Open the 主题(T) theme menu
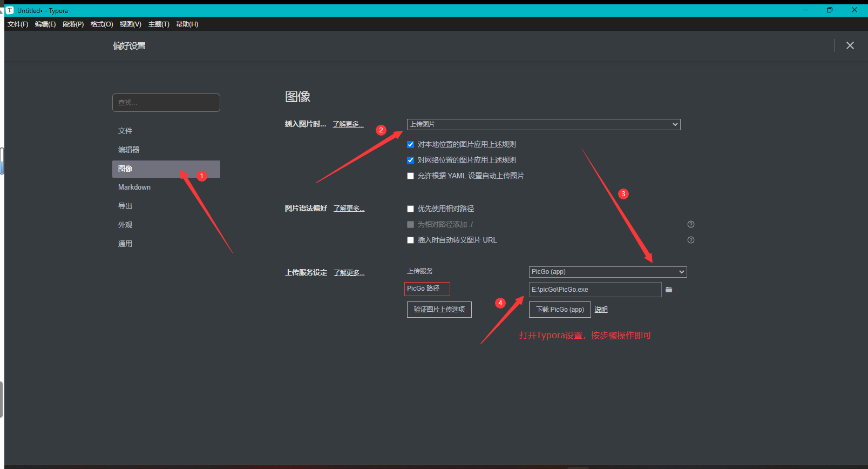The height and width of the screenshot is (469, 868). [x=159, y=24]
